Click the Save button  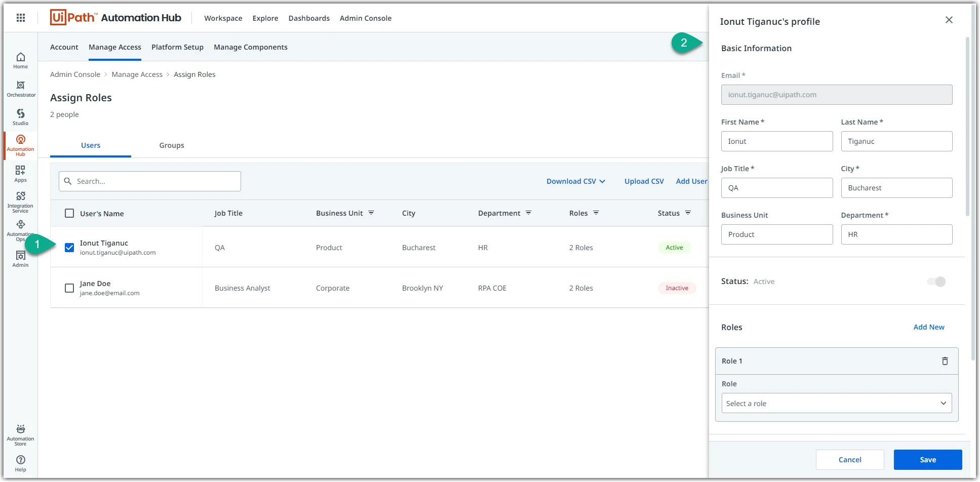(928, 460)
